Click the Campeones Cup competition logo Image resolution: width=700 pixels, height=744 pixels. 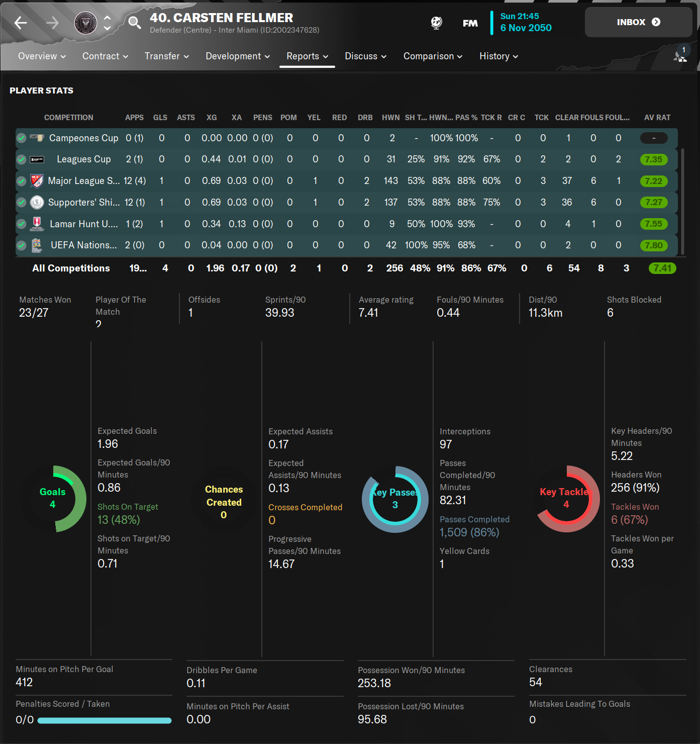click(x=37, y=137)
